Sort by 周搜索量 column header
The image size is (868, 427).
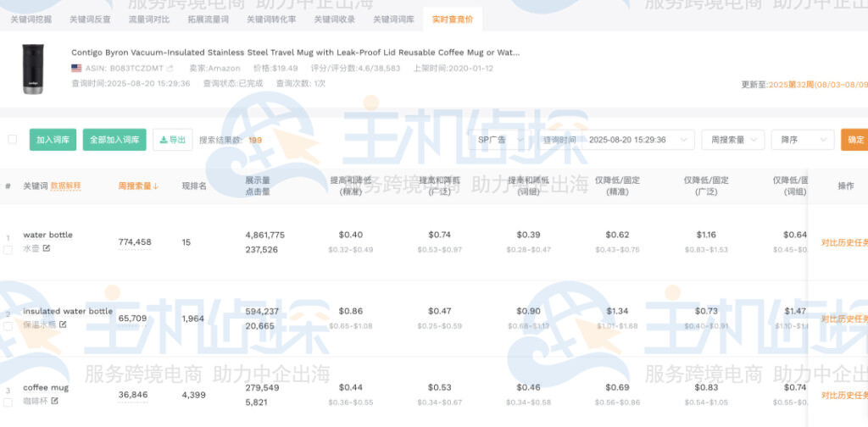point(138,186)
